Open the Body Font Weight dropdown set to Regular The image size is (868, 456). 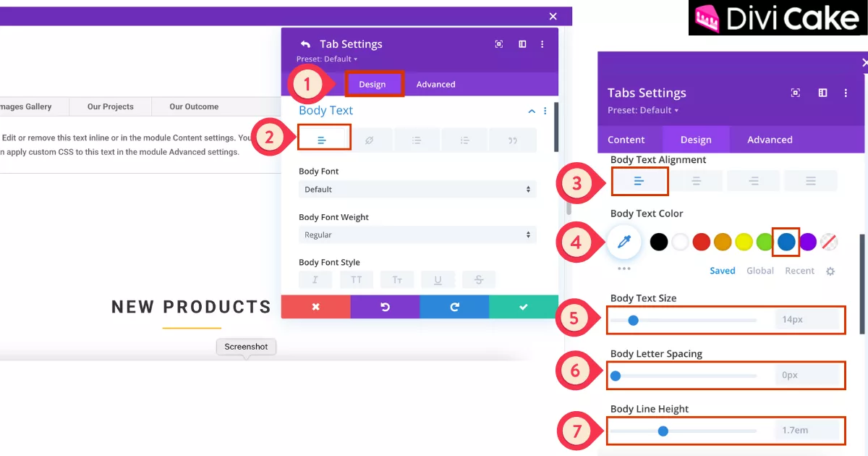pyautogui.click(x=417, y=235)
